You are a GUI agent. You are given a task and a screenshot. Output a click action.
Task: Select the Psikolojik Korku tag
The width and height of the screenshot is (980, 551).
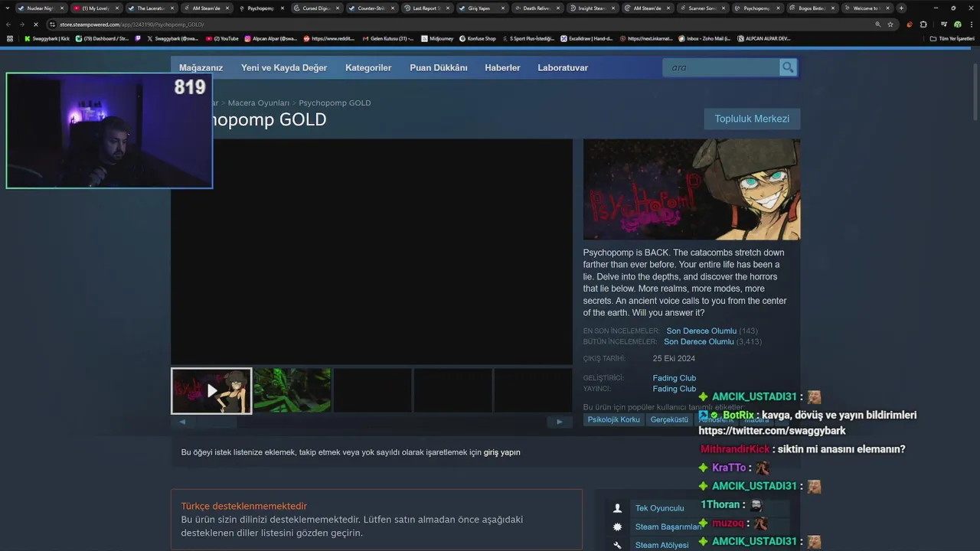[613, 419]
